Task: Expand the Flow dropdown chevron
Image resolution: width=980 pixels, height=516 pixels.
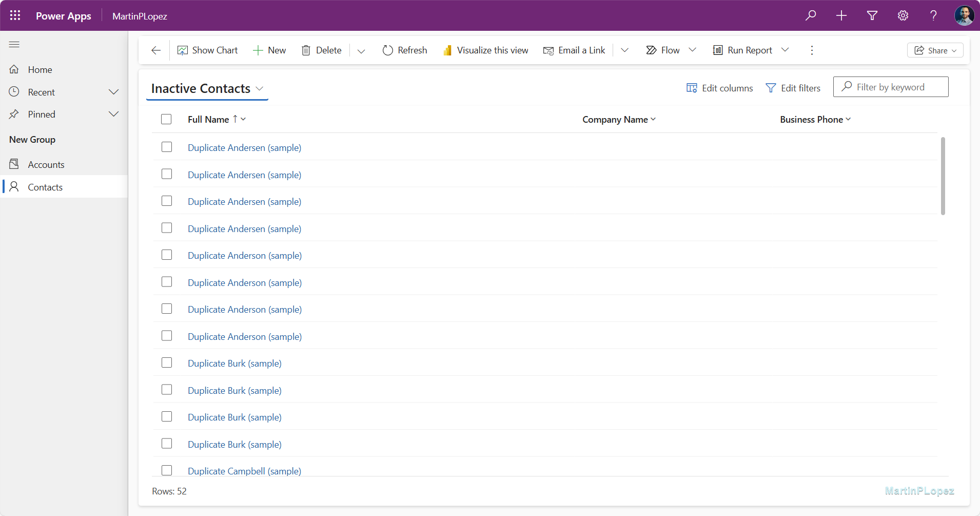Action: coord(693,50)
